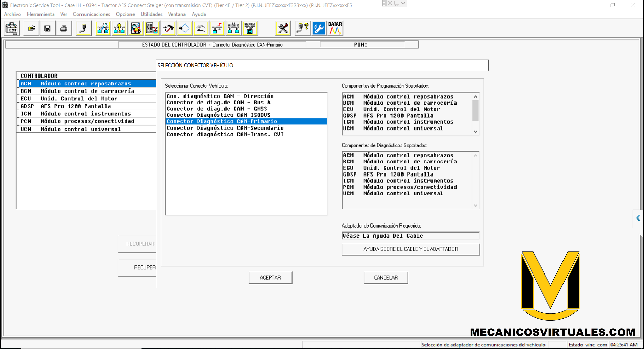Image resolution: width=644 pixels, height=349 pixels.
Task: Select BCM Módulo control de carrocería controller
Action: (88, 91)
